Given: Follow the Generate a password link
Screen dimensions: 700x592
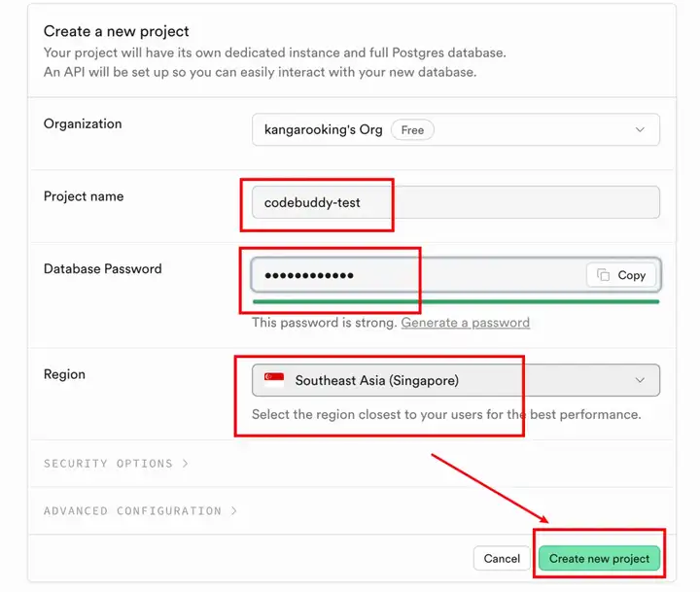Looking at the screenshot, I should (465, 322).
